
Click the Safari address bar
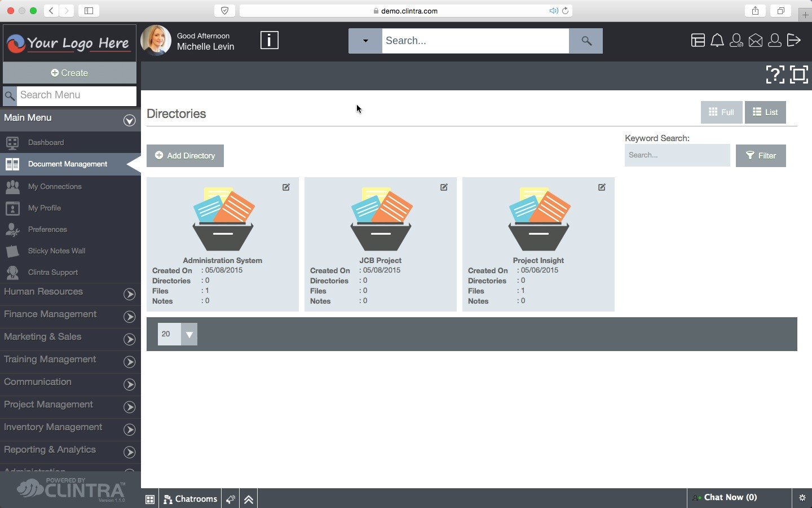[405, 11]
